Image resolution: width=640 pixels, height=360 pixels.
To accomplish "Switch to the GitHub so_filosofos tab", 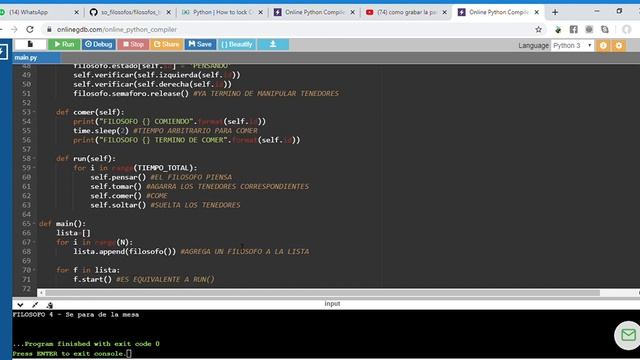I will pos(130,12).
